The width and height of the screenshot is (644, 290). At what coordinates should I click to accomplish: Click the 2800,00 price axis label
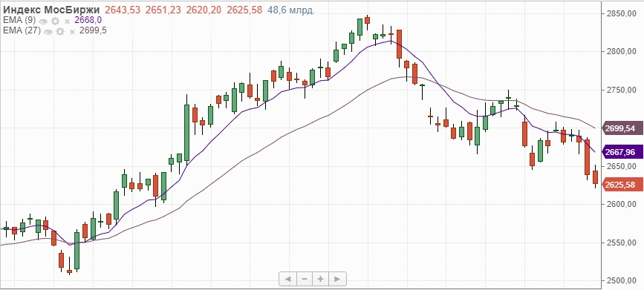coord(622,52)
